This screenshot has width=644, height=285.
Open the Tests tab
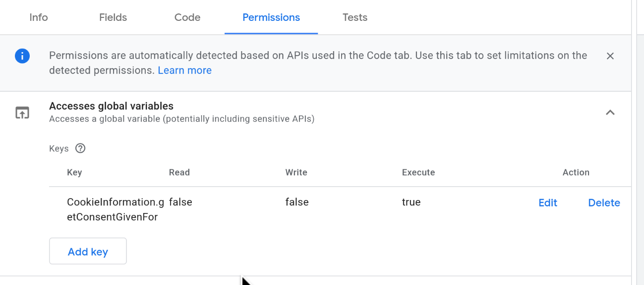355,17
